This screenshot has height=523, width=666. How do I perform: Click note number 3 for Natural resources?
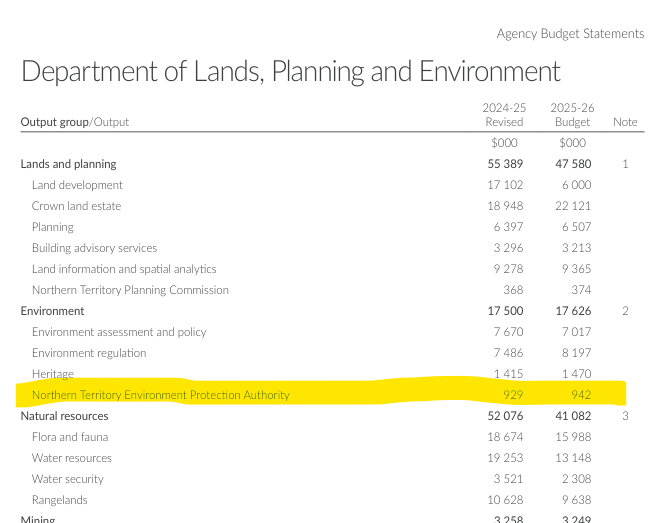click(625, 416)
